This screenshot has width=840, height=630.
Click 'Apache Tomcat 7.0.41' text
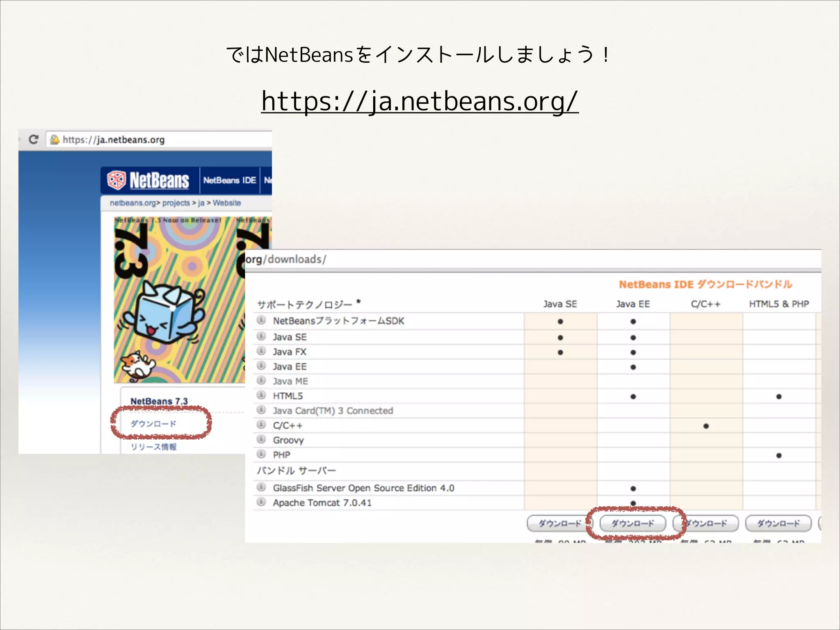pyautogui.click(x=322, y=503)
